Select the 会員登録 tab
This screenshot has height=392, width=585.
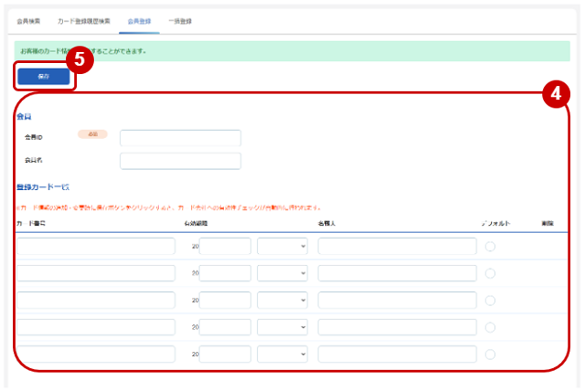[x=139, y=21]
